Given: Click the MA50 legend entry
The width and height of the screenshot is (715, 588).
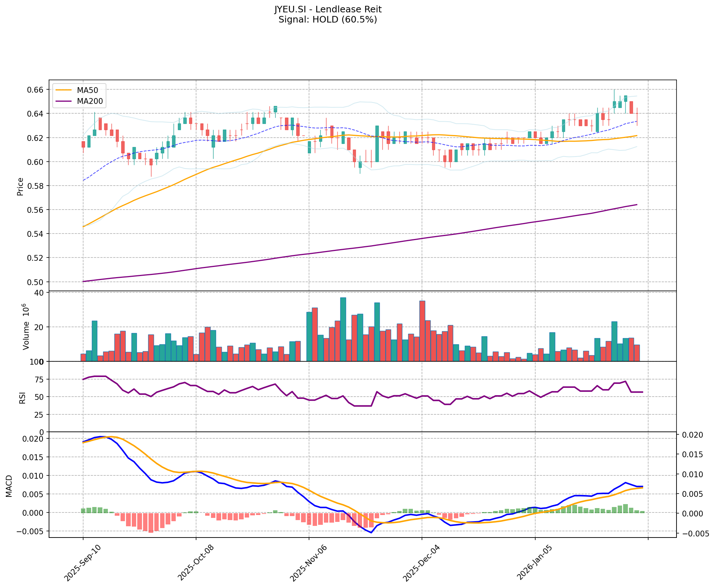Looking at the screenshot, I should coord(87,90).
